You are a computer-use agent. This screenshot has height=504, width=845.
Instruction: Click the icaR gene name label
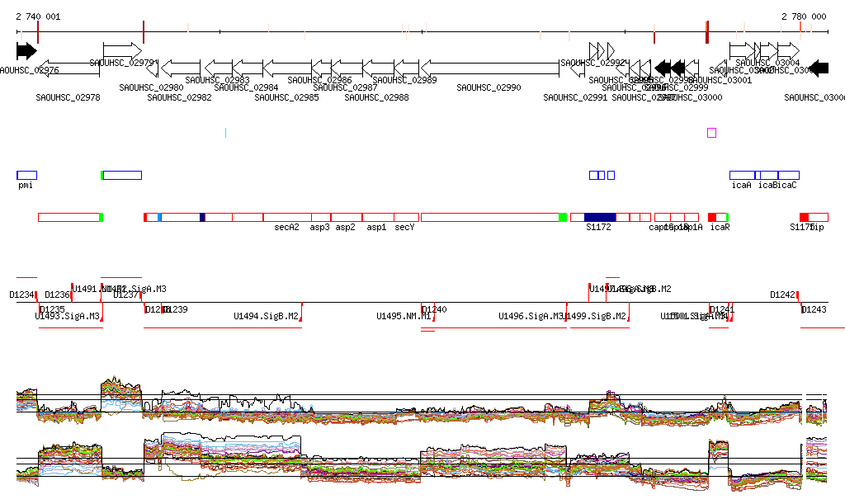(x=720, y=227)
